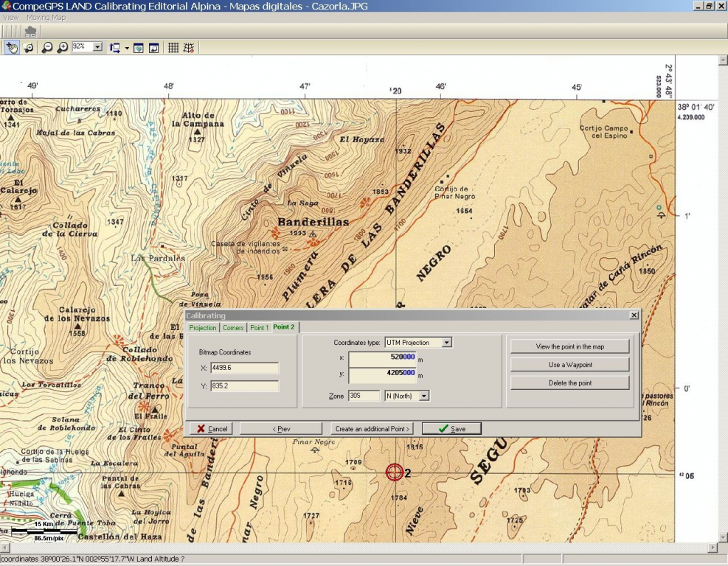Click the UTM x field 520000
This screenshot has height=566, width=728.
pyautogui.click(x=383, y=359)
